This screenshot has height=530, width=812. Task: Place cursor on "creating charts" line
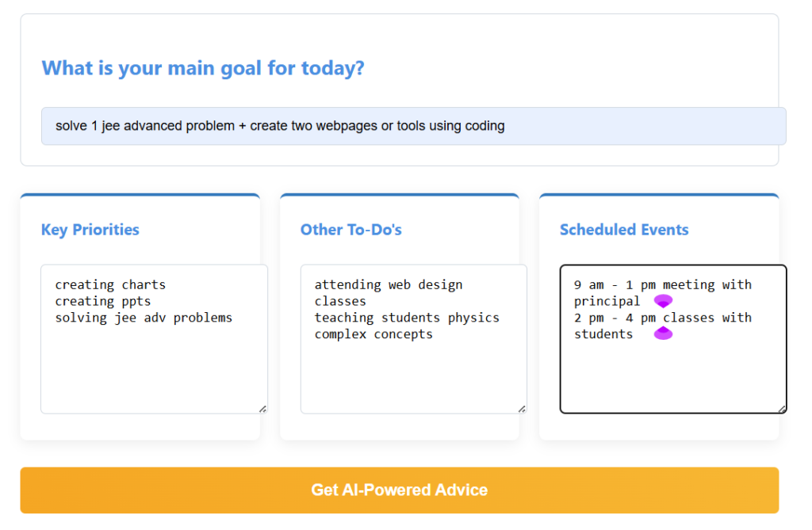[x=110, y=284]
